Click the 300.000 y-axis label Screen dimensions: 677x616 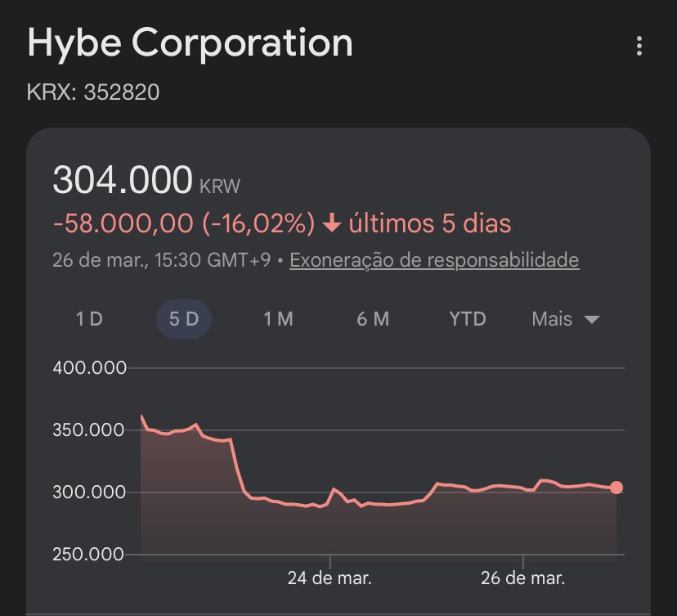coord(89,492)
